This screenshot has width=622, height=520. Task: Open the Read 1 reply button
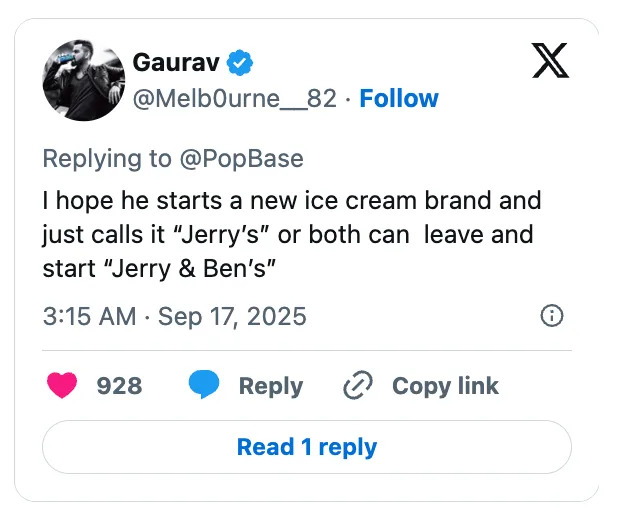[x=306, y=446]
